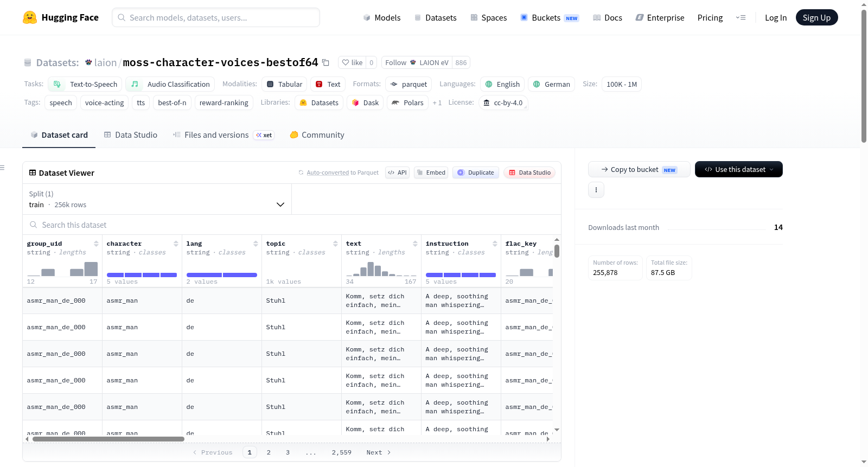Screen dimensions: 868x467
Task: Sort the topic column
Action: (335, 244)
